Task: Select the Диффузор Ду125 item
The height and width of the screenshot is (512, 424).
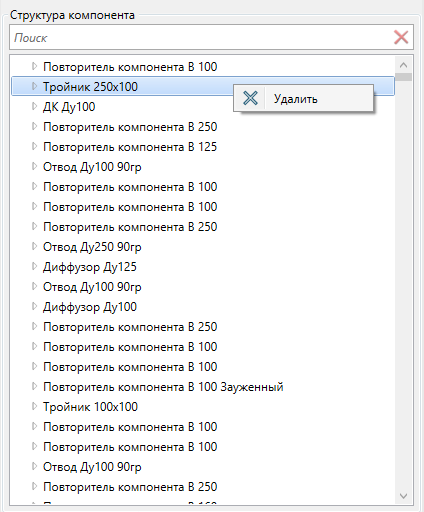Action: point(90,267)
